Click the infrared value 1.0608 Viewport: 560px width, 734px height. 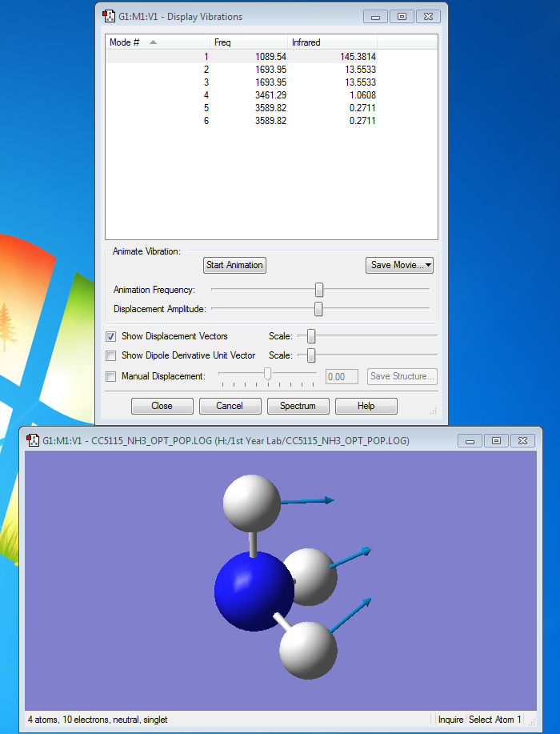pos(362,95)
